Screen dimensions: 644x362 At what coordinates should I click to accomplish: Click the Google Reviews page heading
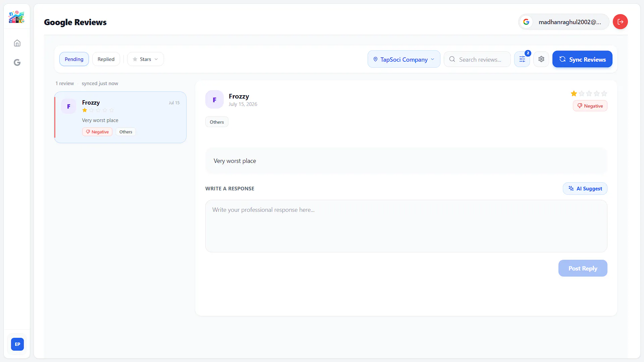(x=75, y=22)
